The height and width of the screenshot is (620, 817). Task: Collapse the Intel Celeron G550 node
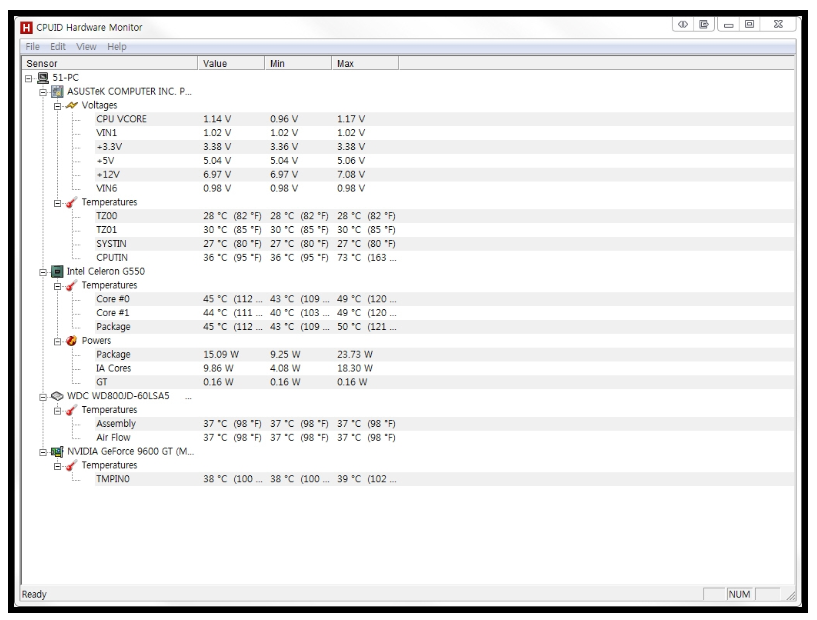pos(43,272)
